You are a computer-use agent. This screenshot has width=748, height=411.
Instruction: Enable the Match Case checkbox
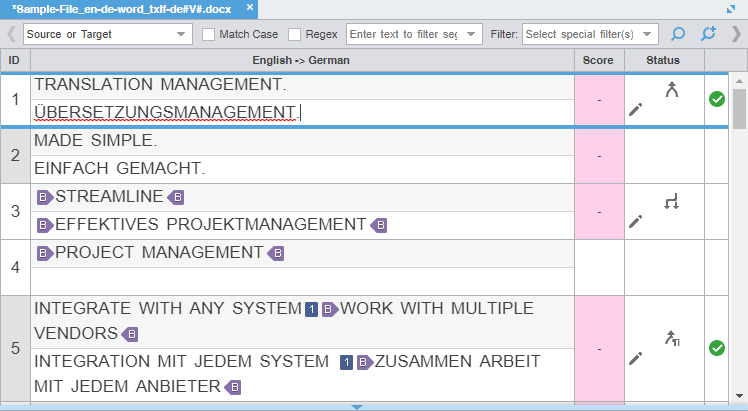coord(209,34)
